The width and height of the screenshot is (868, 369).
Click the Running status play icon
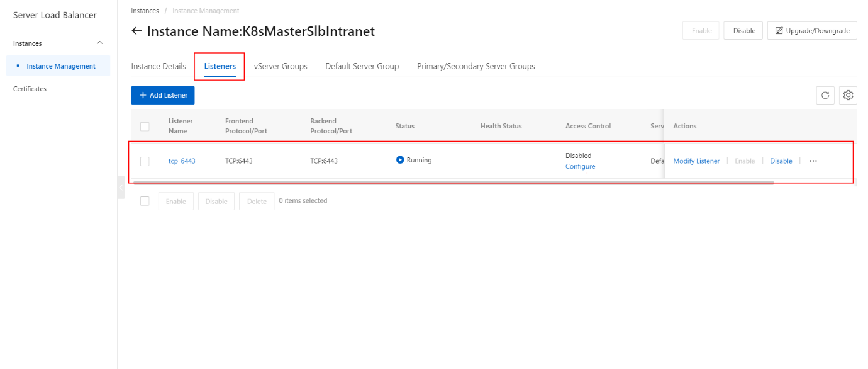(400, 160)
